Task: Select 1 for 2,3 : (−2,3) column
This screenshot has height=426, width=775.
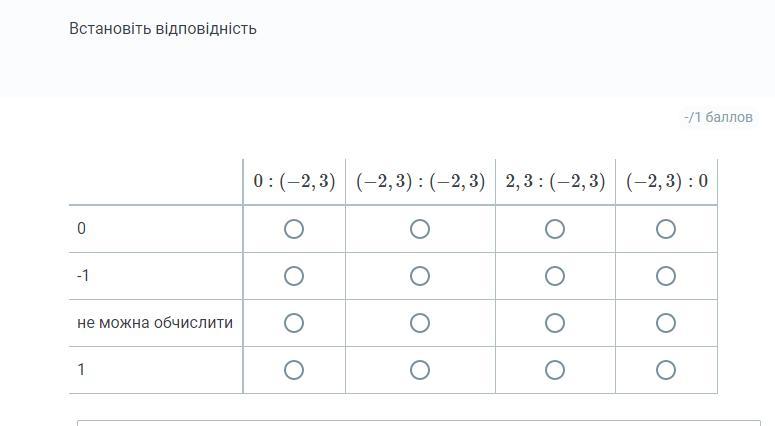Action: 555,370
